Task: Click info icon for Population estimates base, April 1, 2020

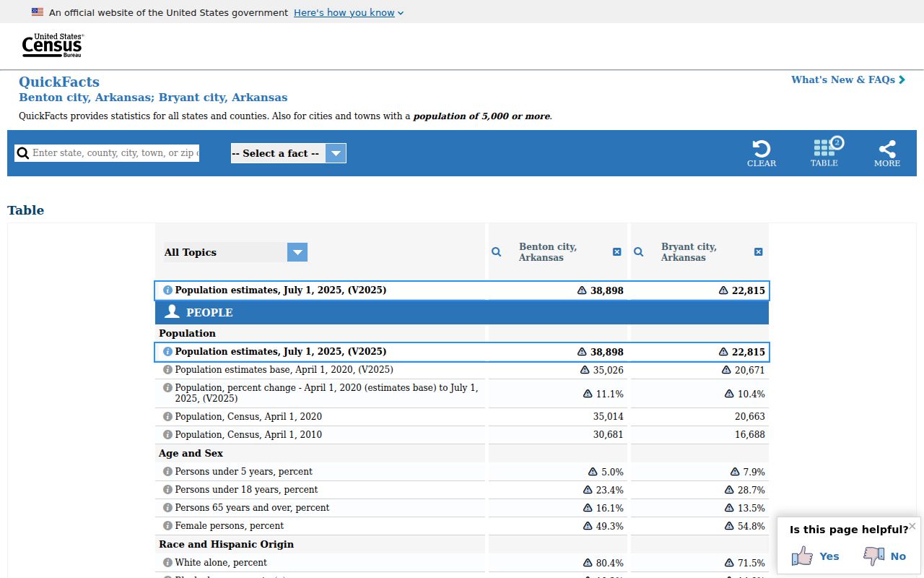Action: [167, 370]
